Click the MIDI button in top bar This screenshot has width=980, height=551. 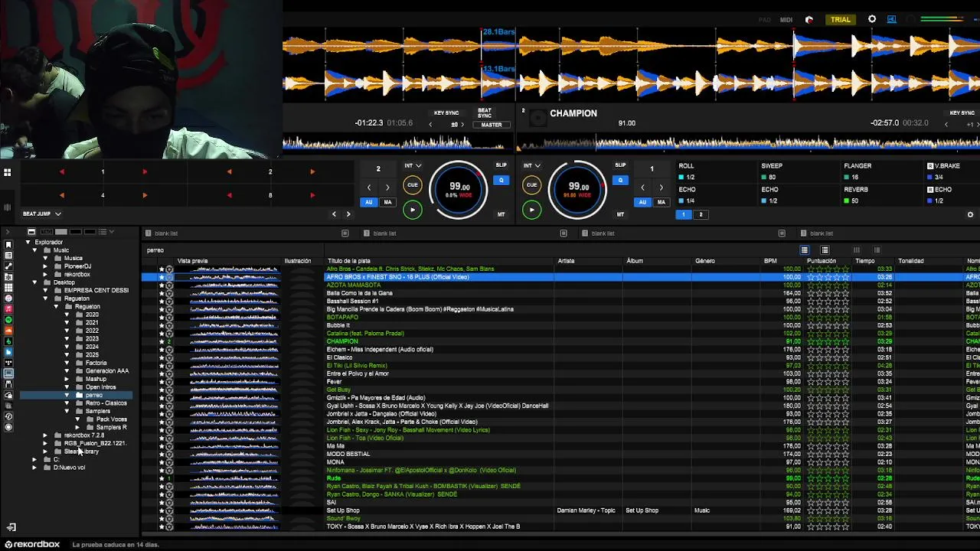[786, 20]
